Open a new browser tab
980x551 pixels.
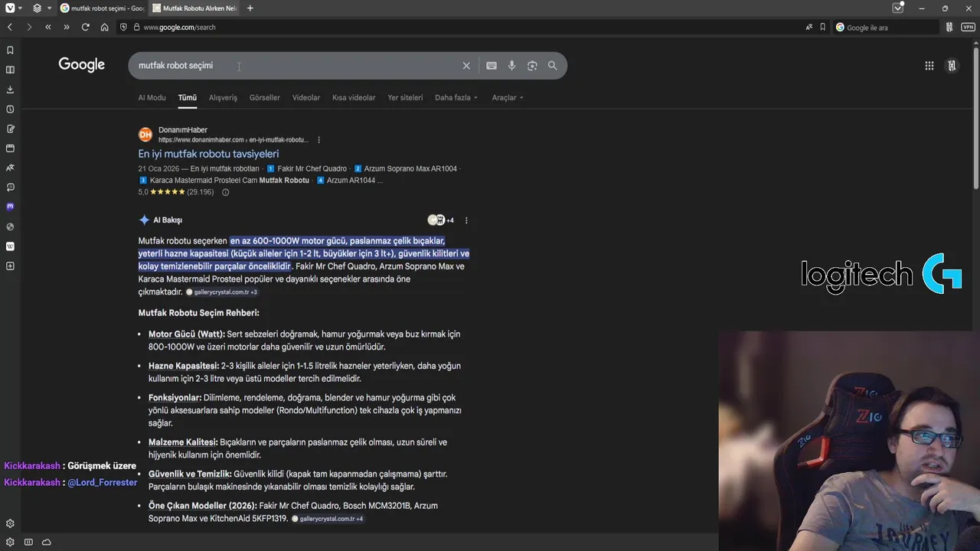250,8
